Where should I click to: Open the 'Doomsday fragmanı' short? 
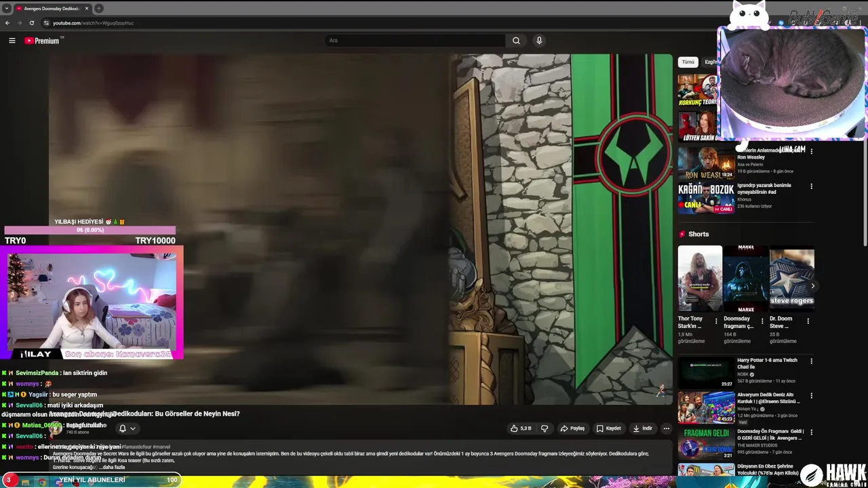745,279
